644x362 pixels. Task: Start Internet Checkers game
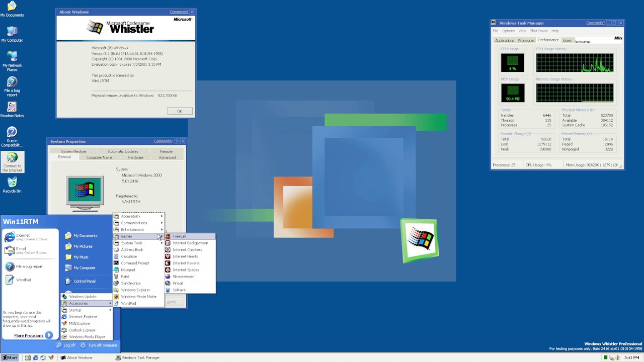coord(190,250)
